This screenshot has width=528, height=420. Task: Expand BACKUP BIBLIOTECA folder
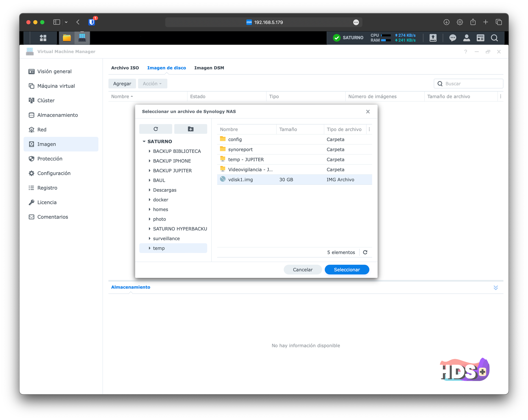149,151
